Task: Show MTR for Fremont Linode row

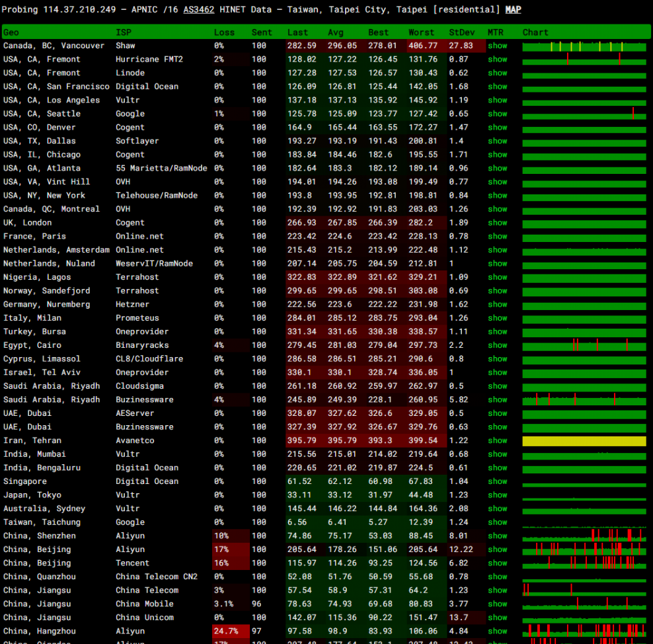Action: tap(497, 73)
